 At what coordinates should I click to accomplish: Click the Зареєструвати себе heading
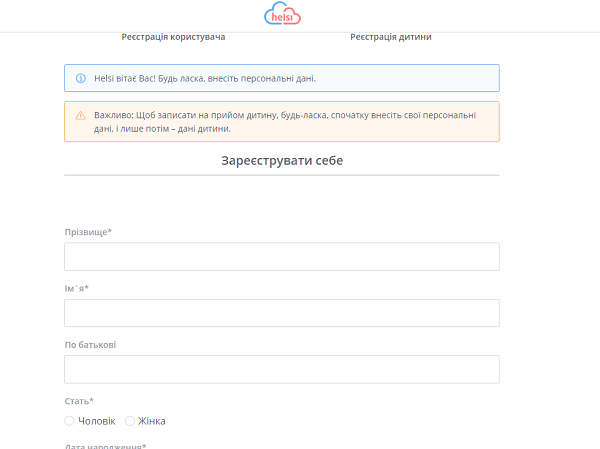[281, 160]
